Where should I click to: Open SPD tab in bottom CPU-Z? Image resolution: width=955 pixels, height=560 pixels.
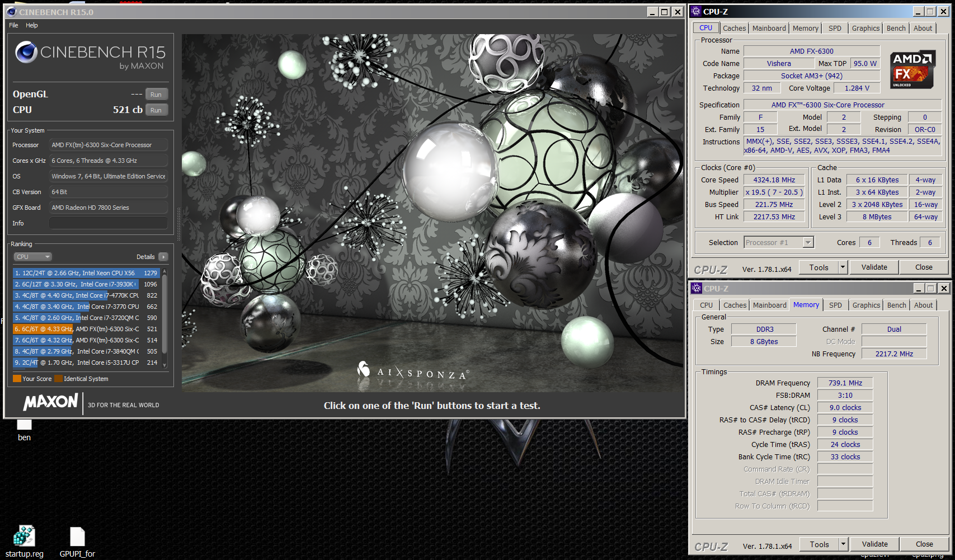pos(835,305)
